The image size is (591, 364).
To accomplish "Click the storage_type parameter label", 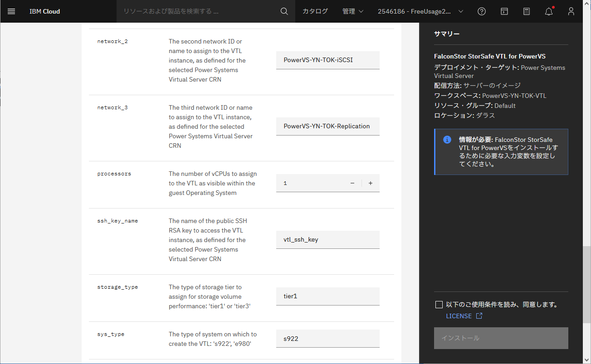I will 117,287.
